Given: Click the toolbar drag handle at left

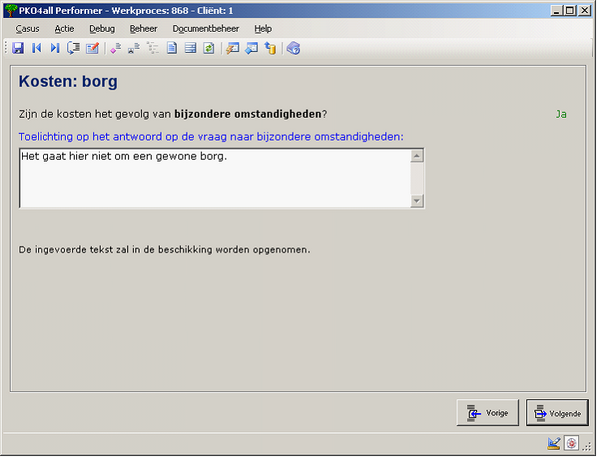Looking at the screenshot, I should (x=6, y=48).
